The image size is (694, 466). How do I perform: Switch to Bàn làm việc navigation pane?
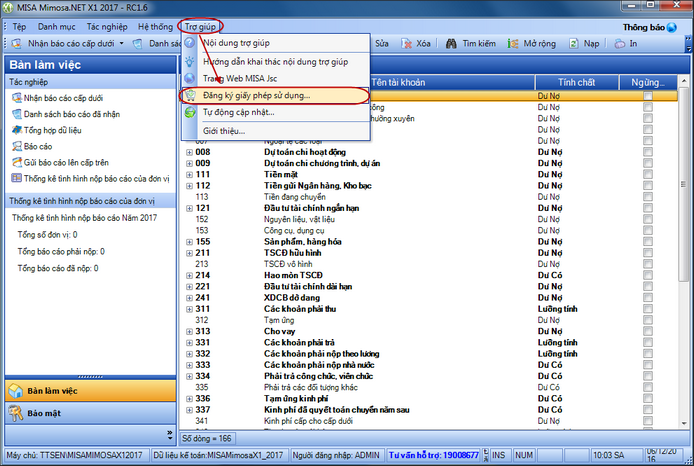click(x=90, y=391)
